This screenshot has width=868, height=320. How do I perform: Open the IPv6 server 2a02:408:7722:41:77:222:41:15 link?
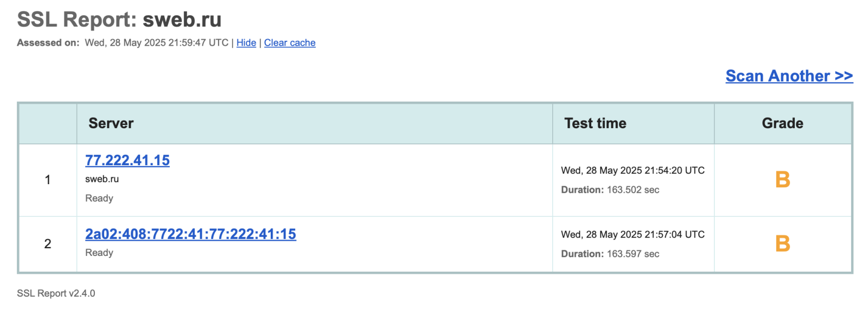tap(190, 234)
